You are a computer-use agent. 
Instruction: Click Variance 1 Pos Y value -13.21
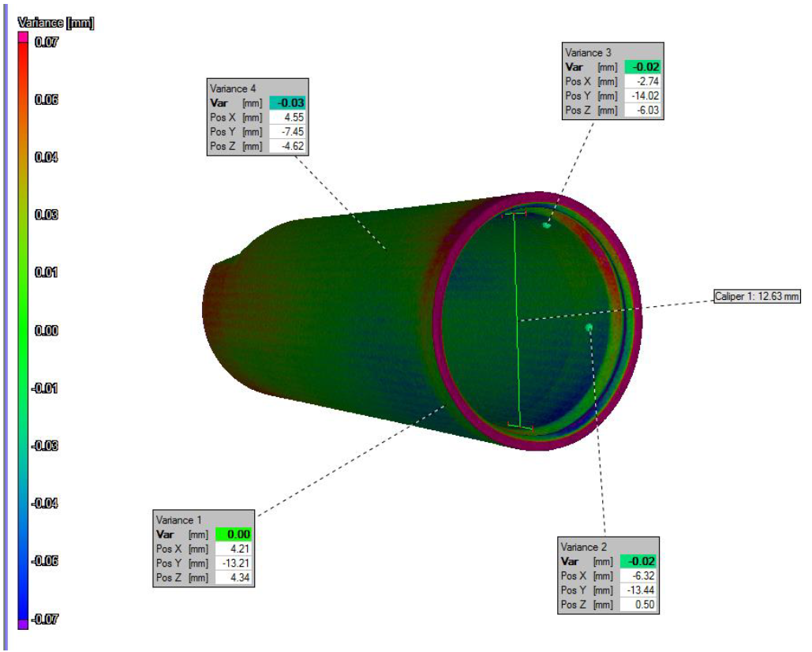pyautogui.click(x=233, y=563)
